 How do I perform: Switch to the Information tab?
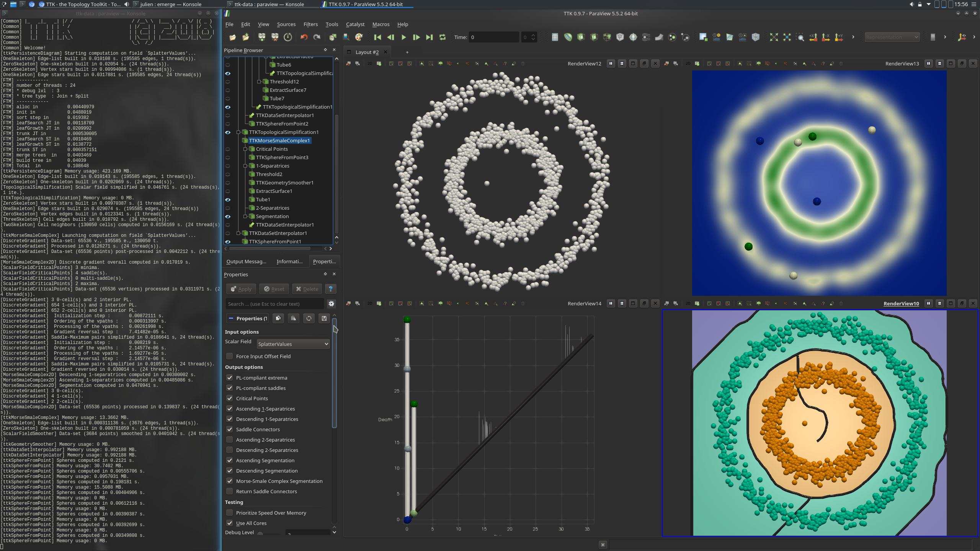coord(289,261)
